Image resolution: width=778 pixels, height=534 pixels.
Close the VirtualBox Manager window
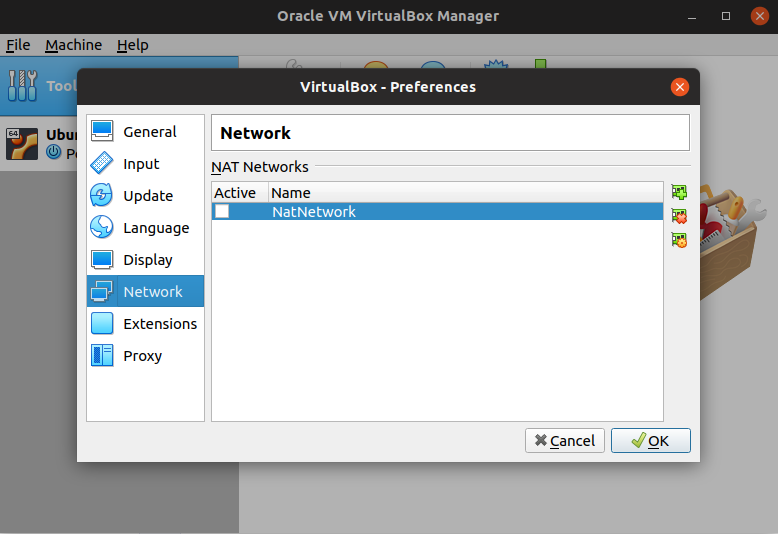(x=760, y=16)
